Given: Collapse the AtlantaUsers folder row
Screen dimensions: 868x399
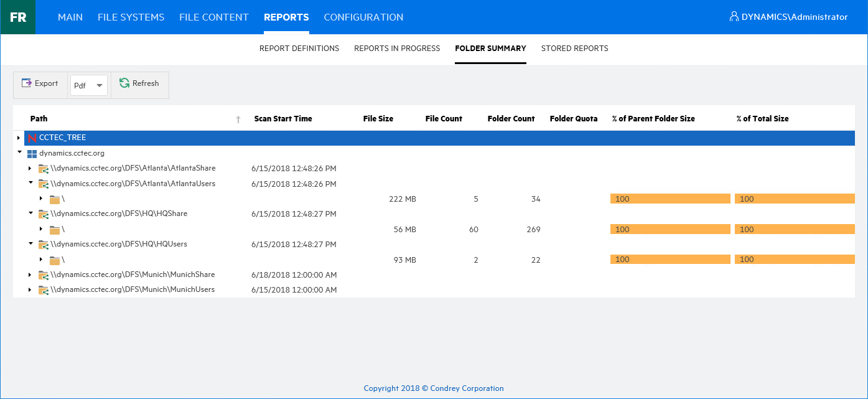Looking at the screenshot, I should (30, 183).
